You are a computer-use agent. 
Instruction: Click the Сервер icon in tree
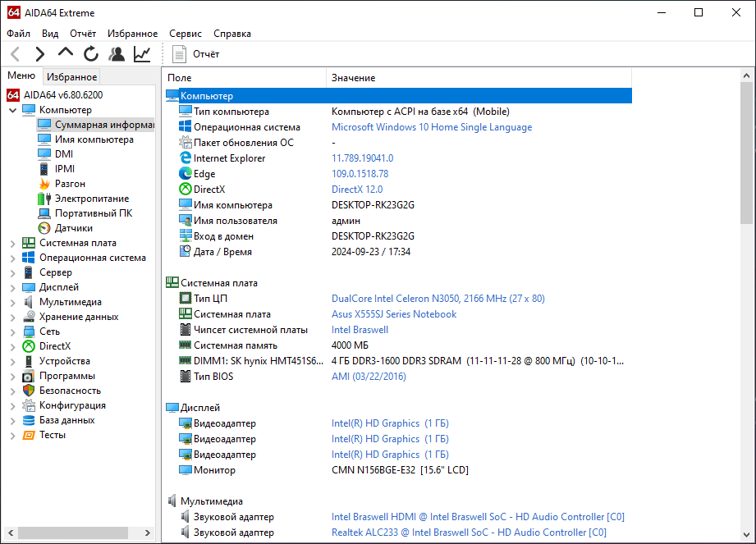coord(29,272)
